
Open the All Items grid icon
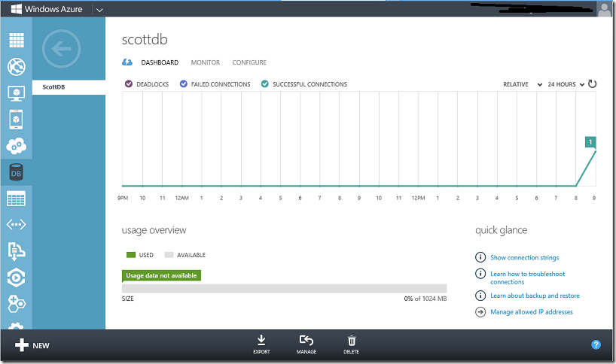pos(16,40)
